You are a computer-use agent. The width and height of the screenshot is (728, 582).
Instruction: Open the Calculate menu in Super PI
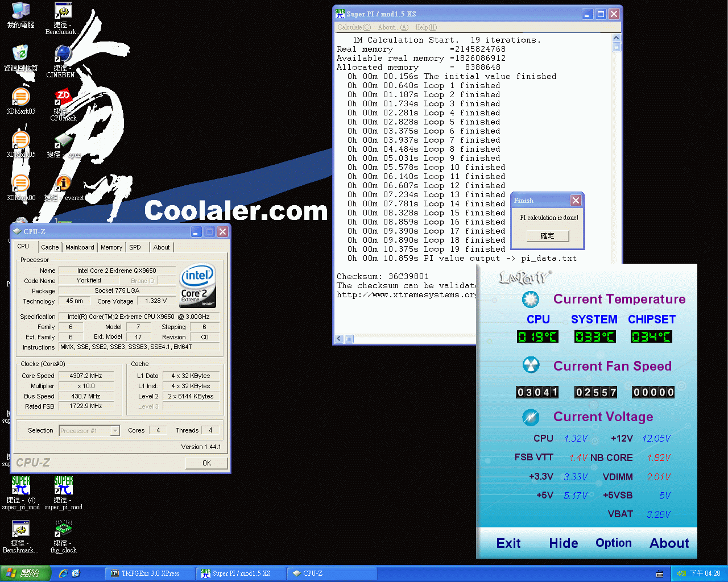click(x=354, y=27)
